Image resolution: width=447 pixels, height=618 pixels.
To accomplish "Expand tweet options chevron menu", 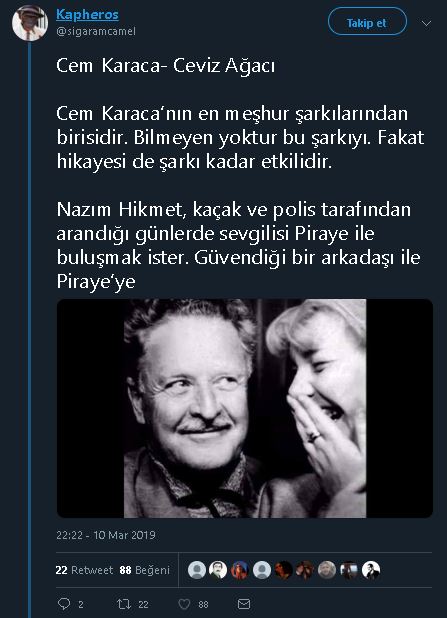I will [x=426, y=23].
